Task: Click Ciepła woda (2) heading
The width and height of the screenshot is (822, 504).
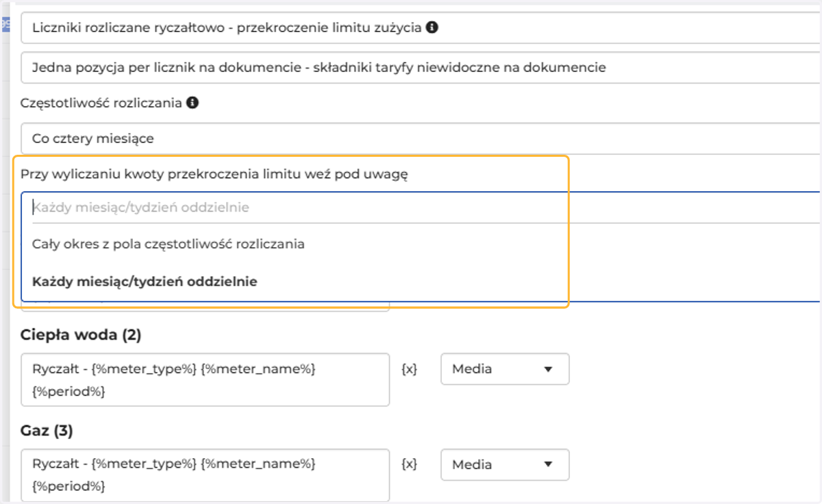Action: coord(82,336)
